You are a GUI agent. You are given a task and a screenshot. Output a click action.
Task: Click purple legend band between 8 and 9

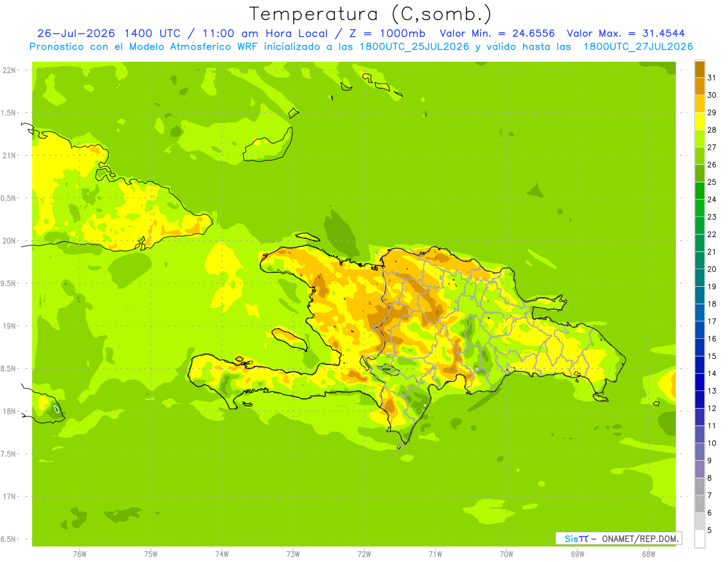click(699, 469)
